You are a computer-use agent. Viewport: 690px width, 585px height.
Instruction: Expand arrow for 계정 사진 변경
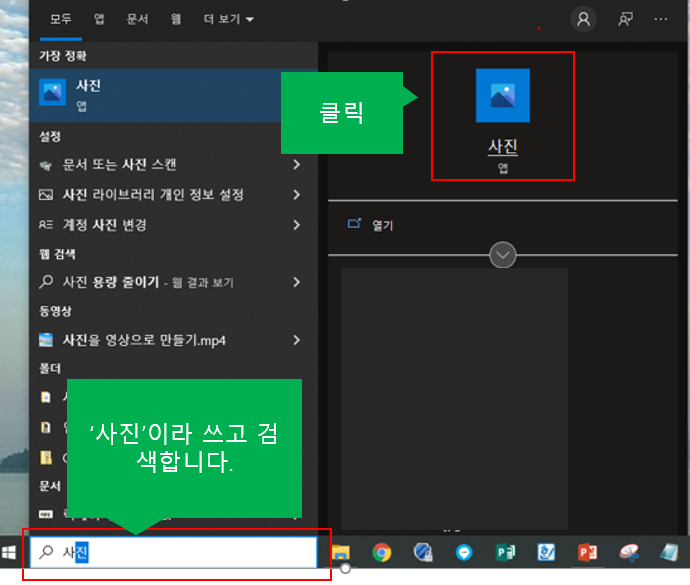297,225
